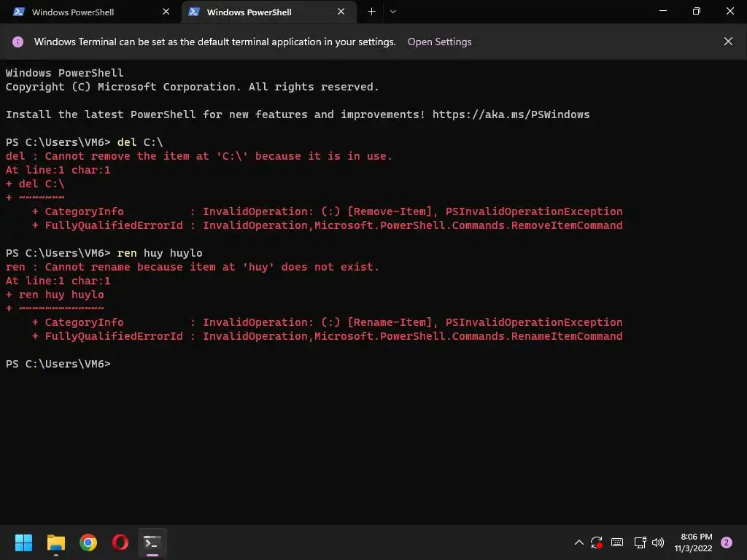Open the touch keyboard tray icon
The width and height of the screenshot is (747, 560).
pos(617,542)
